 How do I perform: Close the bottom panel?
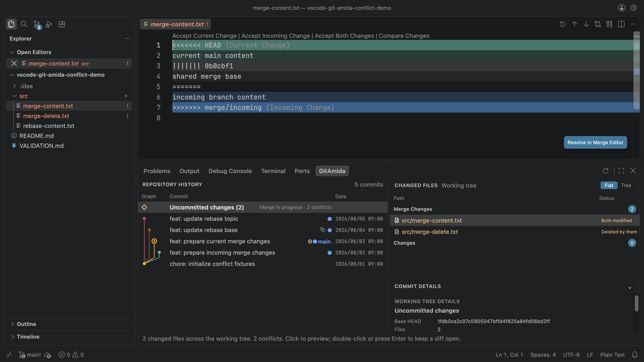(x=633, y=171)
